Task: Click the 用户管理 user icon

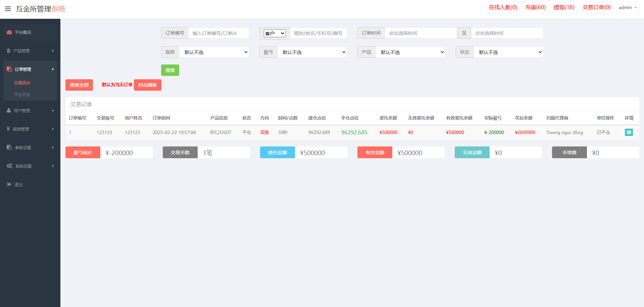Action: point(9,111)
